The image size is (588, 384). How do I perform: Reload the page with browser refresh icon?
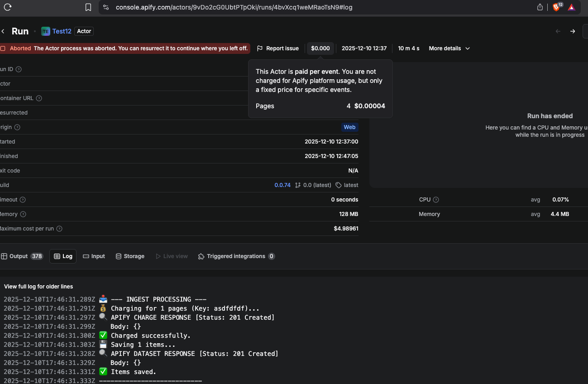click(x=7, y=7)
